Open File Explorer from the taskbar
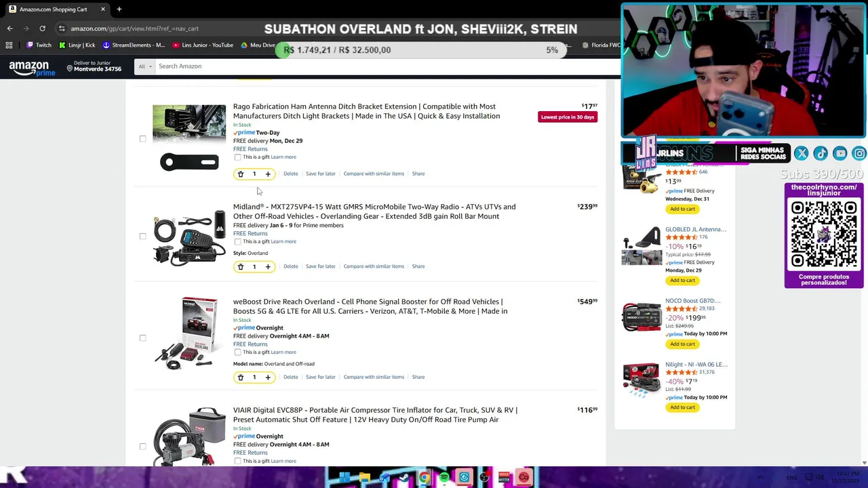Viewport: 868px width, 488px height. pyautogui.click(x=364, y=478)
